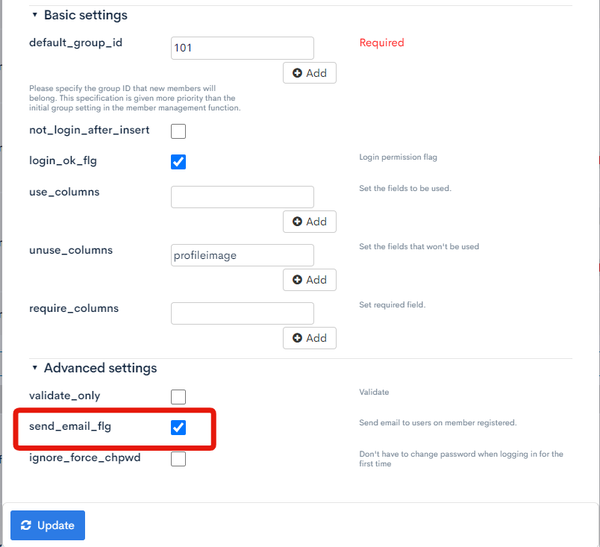The height and width of the screenshot is (547, 600).
Task: Tick the validate_only checkbox
Action: coord(178,397)
